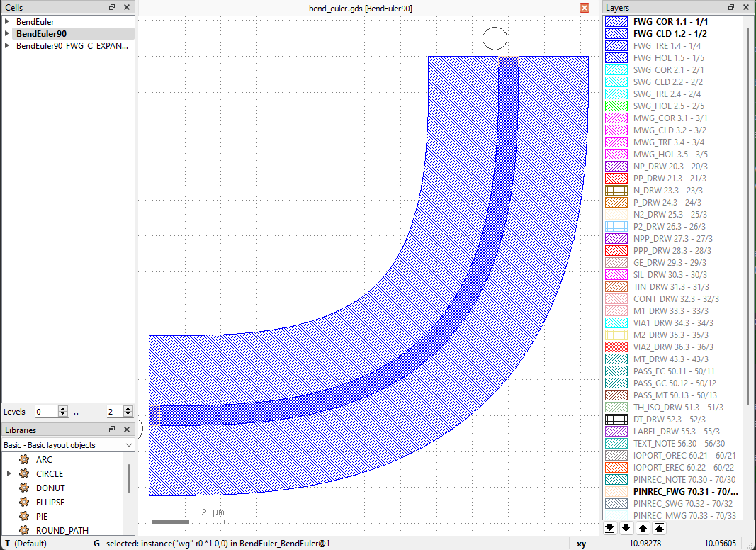The image size is (756, 550).
Task: Select TEXT_NOTE 56.30 - 56/30 layer
Action: (x=679, y=444)
